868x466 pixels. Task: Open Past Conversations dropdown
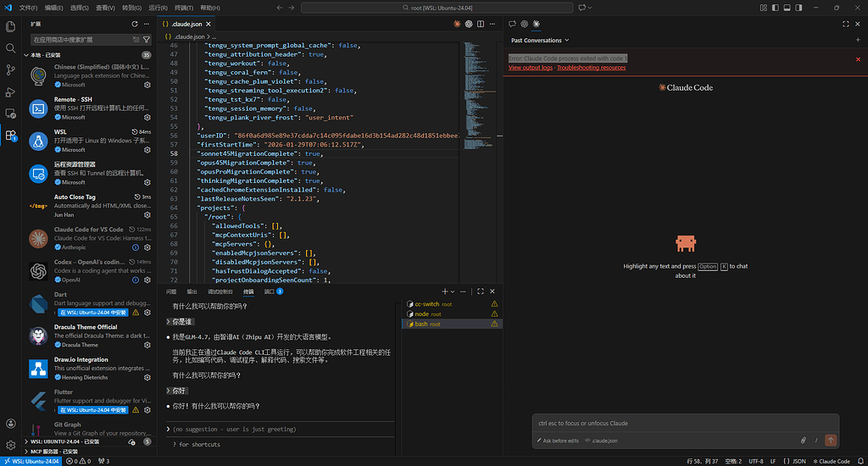click(540, 41)
